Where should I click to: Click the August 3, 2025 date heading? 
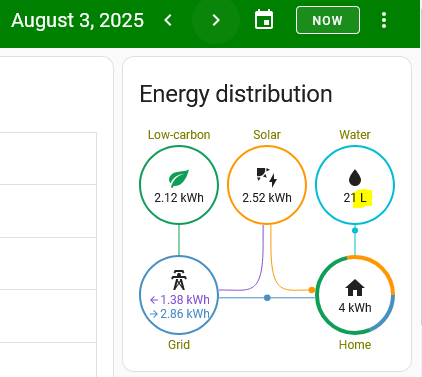click(x=77, y=21)
